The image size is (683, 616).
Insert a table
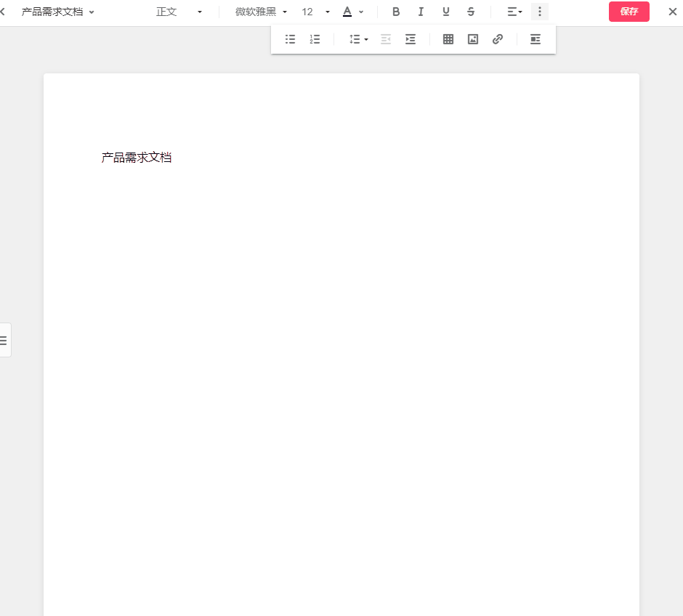(x=448, y=39)
